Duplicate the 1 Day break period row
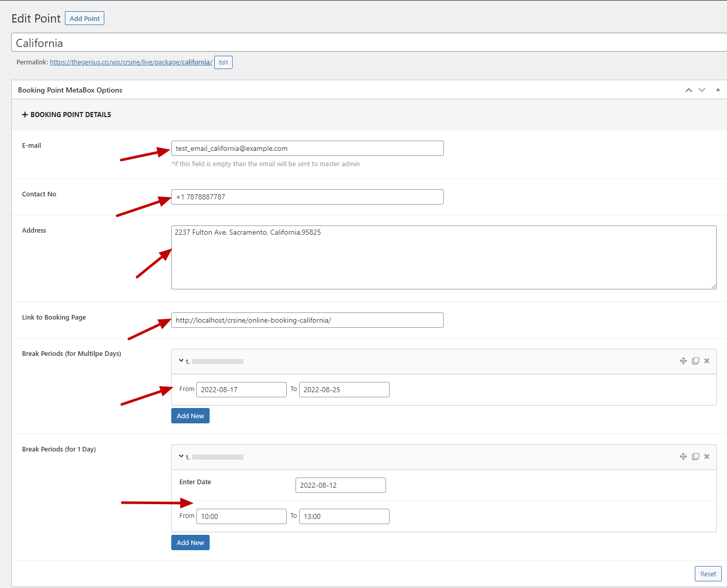The image size is (727, 588). click(695, 457)
